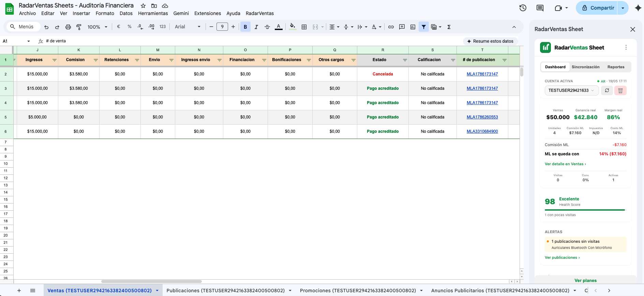The image size is (644, 296).
Task: Open the text color picker
Action: click(x=279, y=27)
